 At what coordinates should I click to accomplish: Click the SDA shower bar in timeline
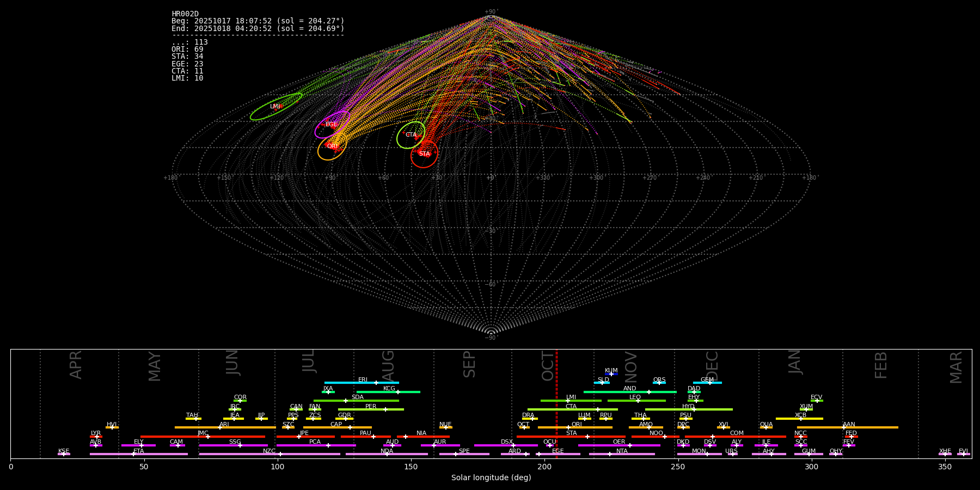click(x=356, y=401)
